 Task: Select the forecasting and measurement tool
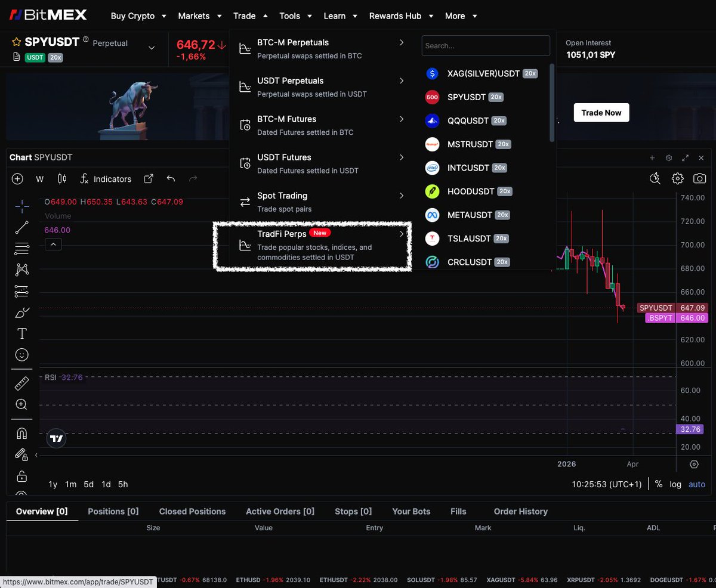(x=22, y=291)
